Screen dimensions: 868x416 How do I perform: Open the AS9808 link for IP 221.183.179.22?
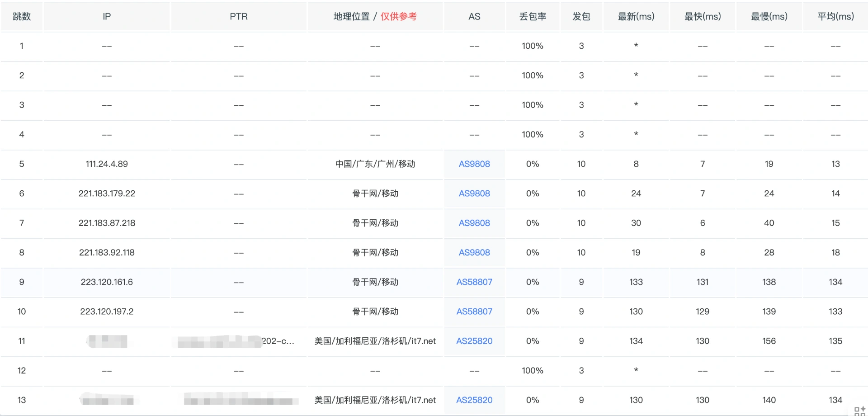click(x=474, y=194)
